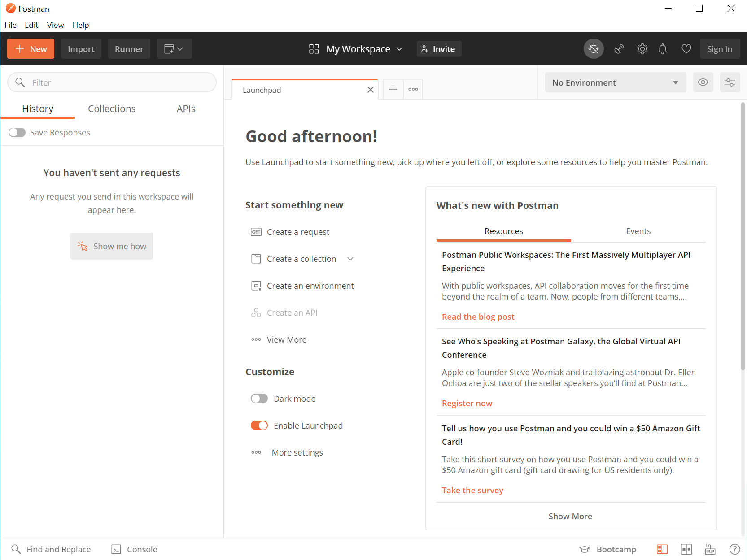
Task: Expand the Create a collection chevron
Action: coord(350,259)
